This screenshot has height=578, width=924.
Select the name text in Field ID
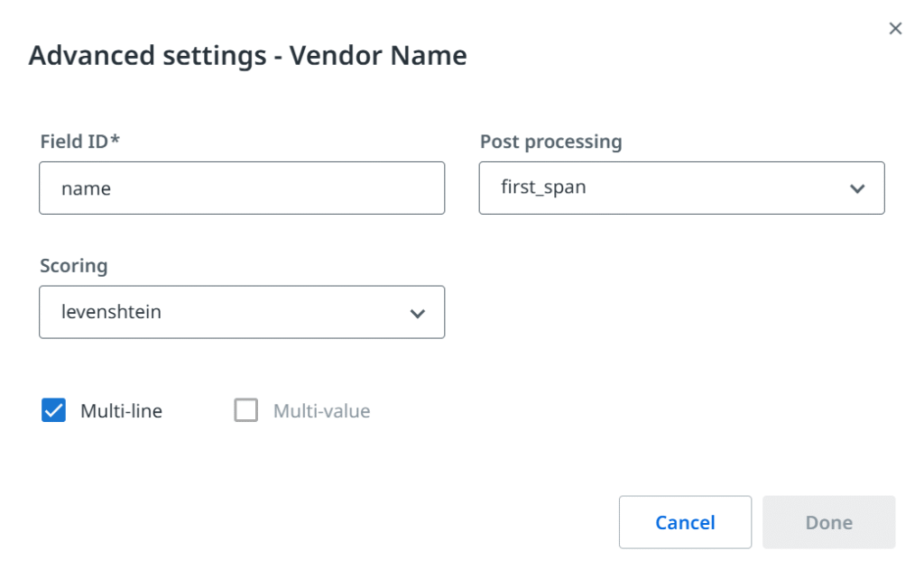click(84, 188)
